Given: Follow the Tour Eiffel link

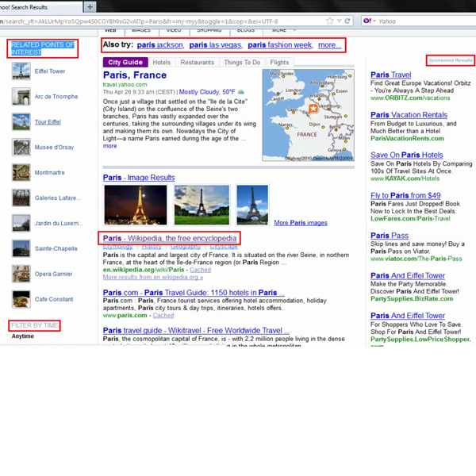Looking at the screenshot, I should tap(48, 122).
